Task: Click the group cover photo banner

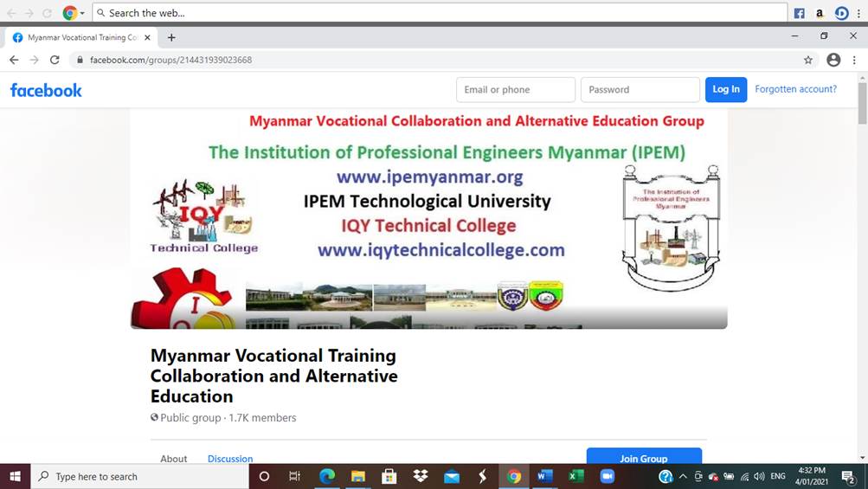Action: (429, 219)
